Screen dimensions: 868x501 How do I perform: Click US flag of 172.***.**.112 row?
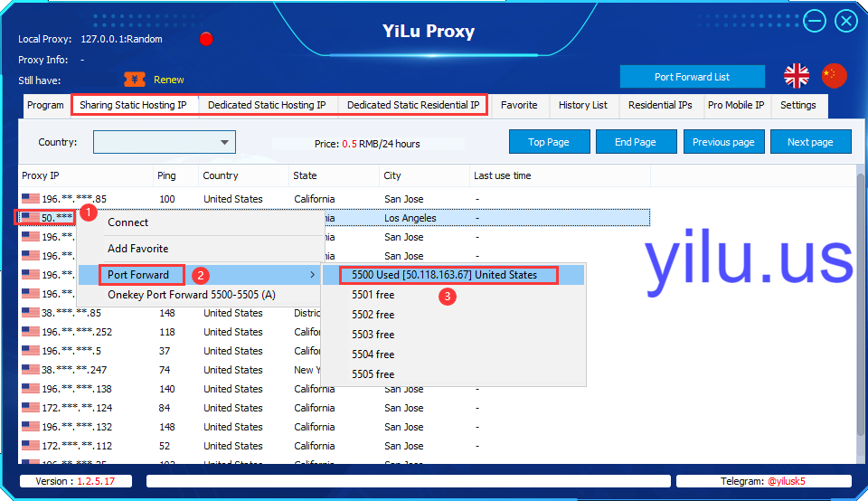(31, 445)
